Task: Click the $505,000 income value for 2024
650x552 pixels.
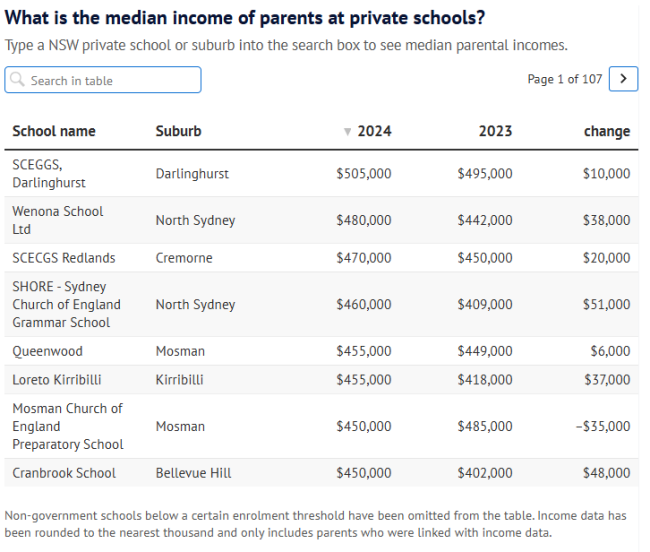Action: pyautogui.click(x=364, y=173)
